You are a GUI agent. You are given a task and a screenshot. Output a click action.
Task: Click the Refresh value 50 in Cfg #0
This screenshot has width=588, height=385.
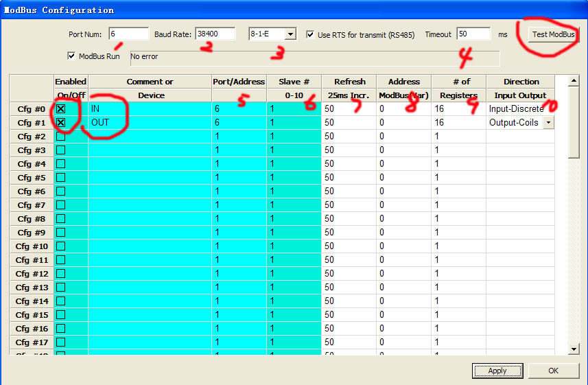[x=349, y=109]
